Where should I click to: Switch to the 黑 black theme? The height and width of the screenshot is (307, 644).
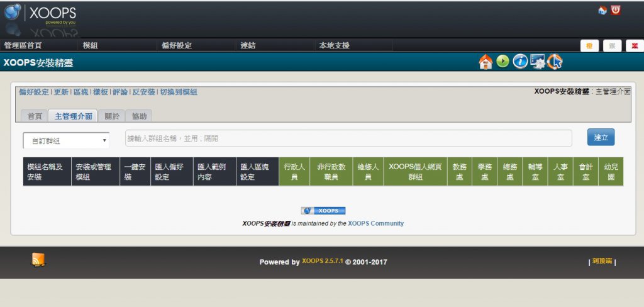635,46
